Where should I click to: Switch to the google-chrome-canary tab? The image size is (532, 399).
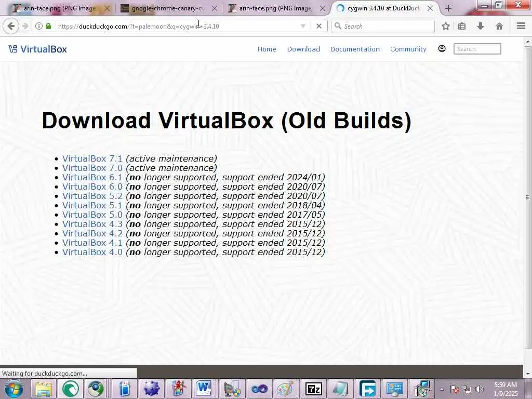(x=168, y=8)
